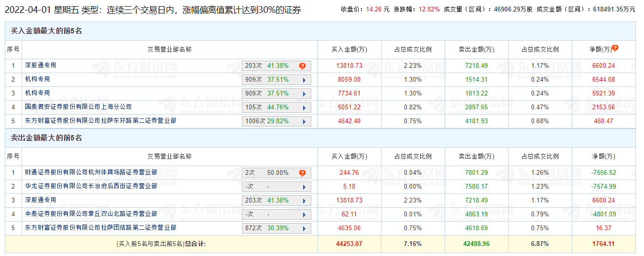The height and width of the screenshot is (256, 644).
Task: Click net amount cell 6544.68
Action: pos(603,80)
